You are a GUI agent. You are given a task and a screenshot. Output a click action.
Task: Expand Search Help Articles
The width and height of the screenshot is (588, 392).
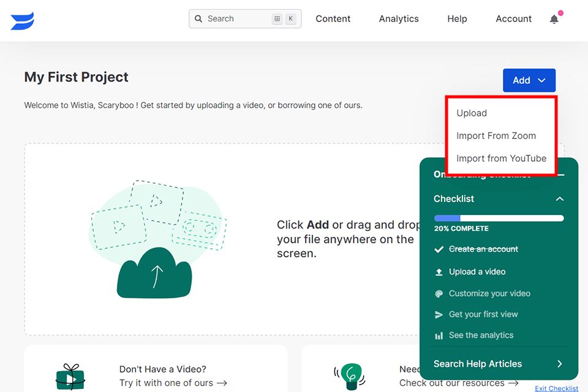click(x=559, y=364)
